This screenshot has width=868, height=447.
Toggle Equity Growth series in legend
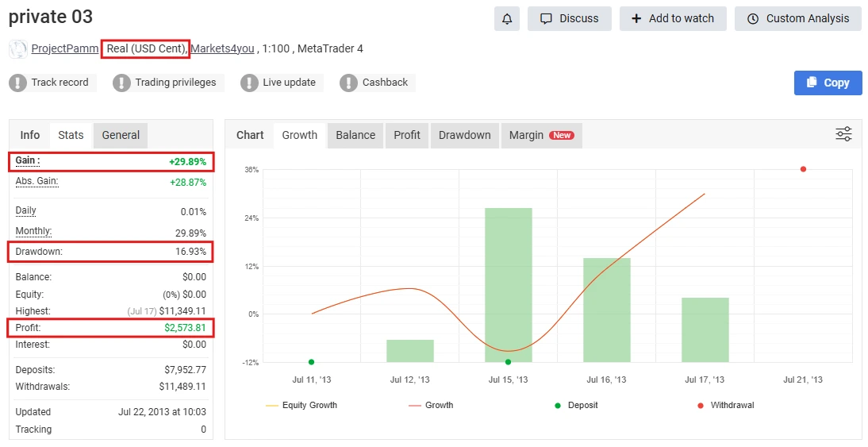pyautogui.click(x=301, y=405)
